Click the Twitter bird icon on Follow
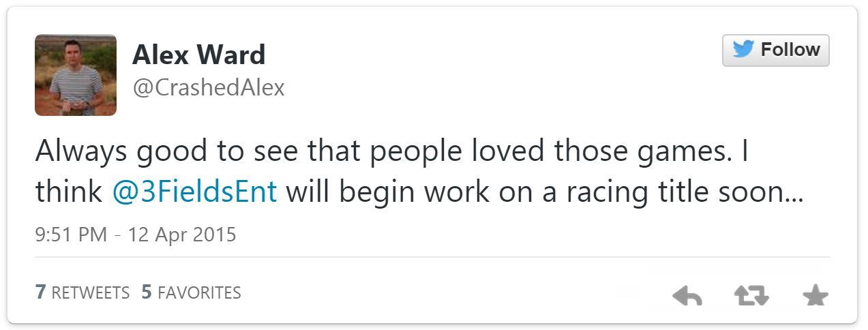This screenshot has width=868, height=330. 744,50
